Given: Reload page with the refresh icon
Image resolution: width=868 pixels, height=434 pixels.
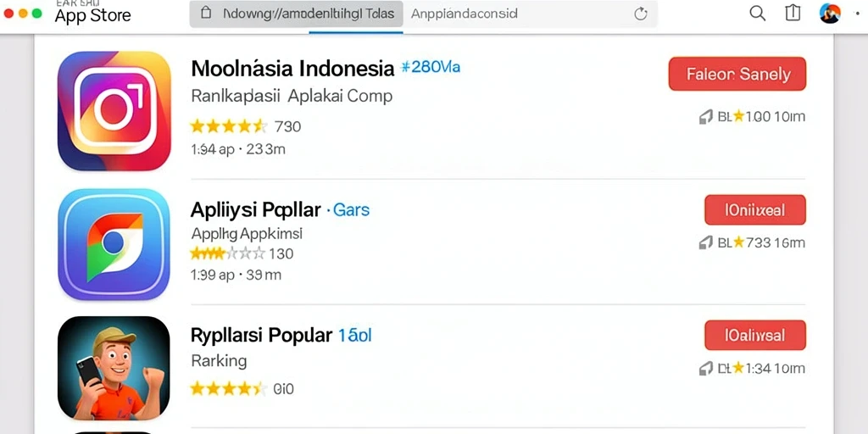Looking at the screenshot, I should 641,14.
